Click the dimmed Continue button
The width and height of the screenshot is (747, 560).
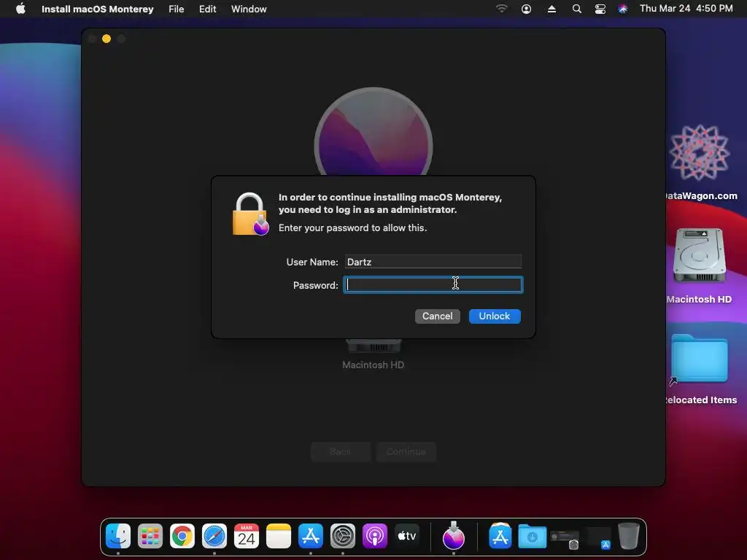pos(406,451)
